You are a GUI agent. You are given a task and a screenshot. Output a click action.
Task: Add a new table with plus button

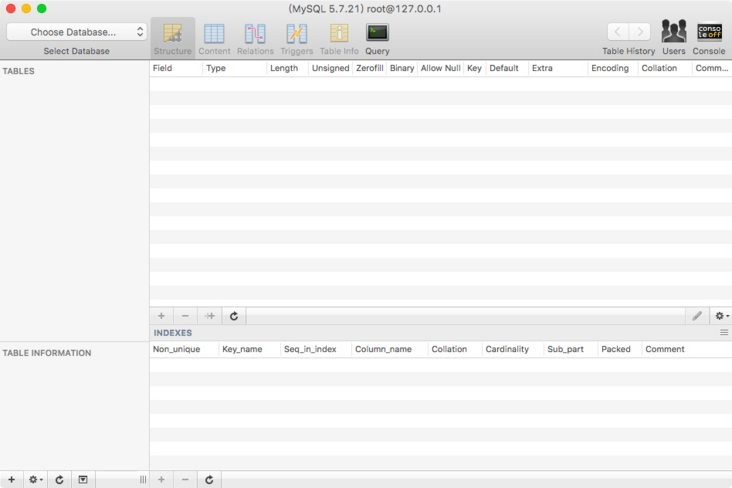[x=12, y=480]
